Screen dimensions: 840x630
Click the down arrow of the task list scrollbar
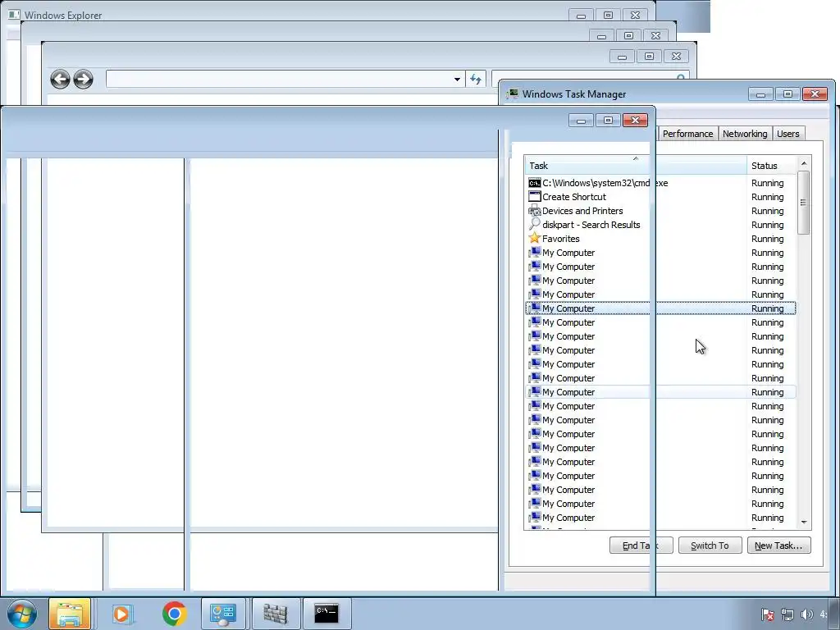(x=804, y=523)
